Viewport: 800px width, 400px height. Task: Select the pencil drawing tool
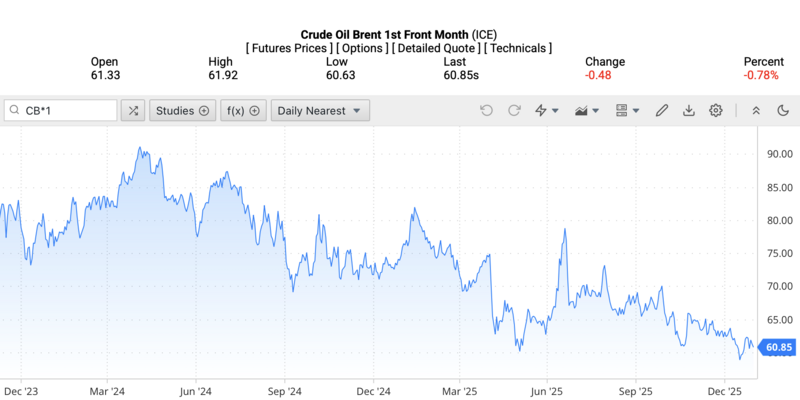[661, 110]
